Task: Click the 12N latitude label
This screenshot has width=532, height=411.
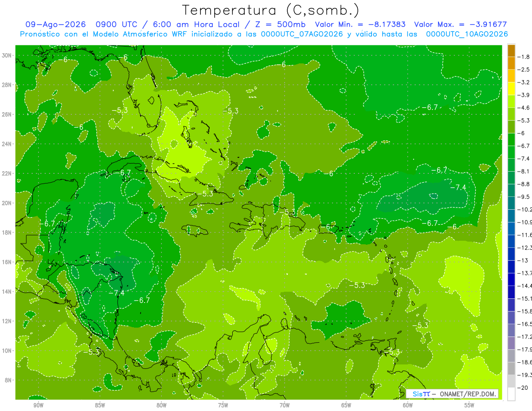Action: tap(7, 321)
